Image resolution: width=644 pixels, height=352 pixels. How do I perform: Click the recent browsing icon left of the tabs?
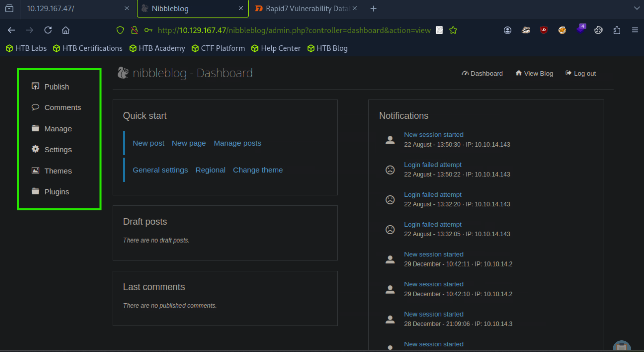(x=10, y=8)
